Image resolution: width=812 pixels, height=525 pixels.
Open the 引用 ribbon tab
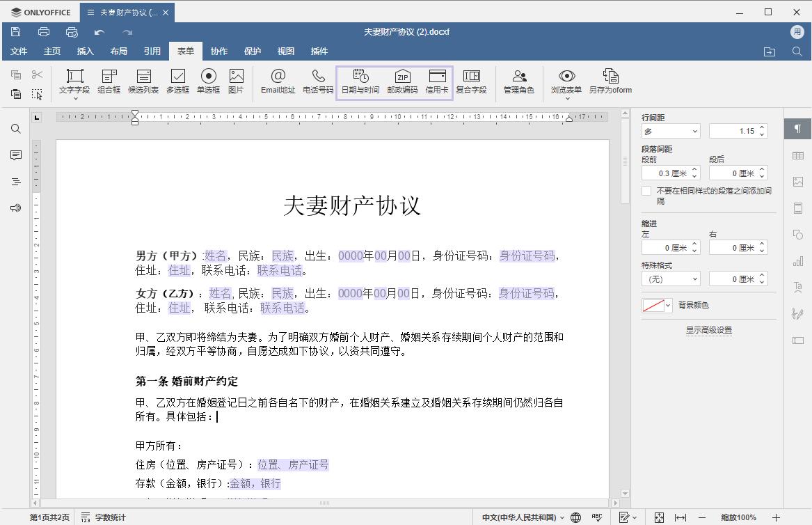[152, 51]
